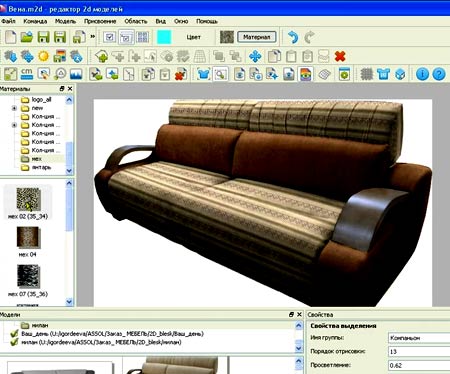The height and width of the screenshot is (374, 450).
Task: Expand the 'new' folder in materials tree
Action: [14, 108]
